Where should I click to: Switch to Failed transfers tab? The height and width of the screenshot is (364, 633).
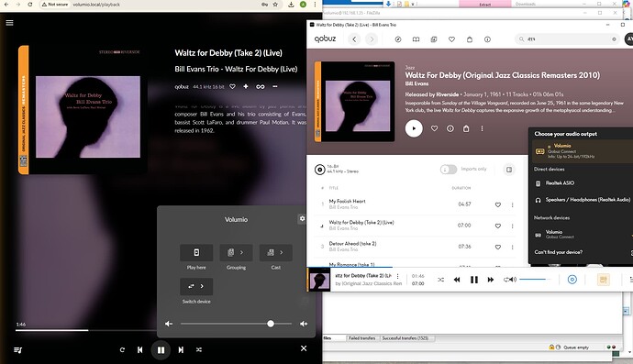click(x=362, y=338)
